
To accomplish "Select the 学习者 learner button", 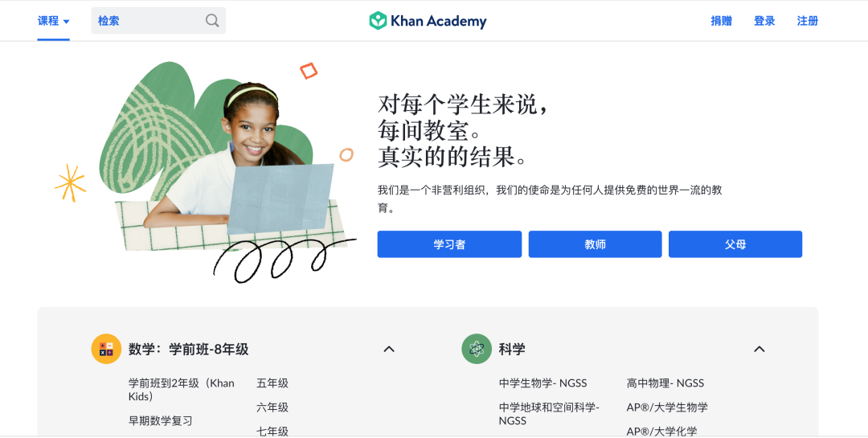I will [449, 244].
